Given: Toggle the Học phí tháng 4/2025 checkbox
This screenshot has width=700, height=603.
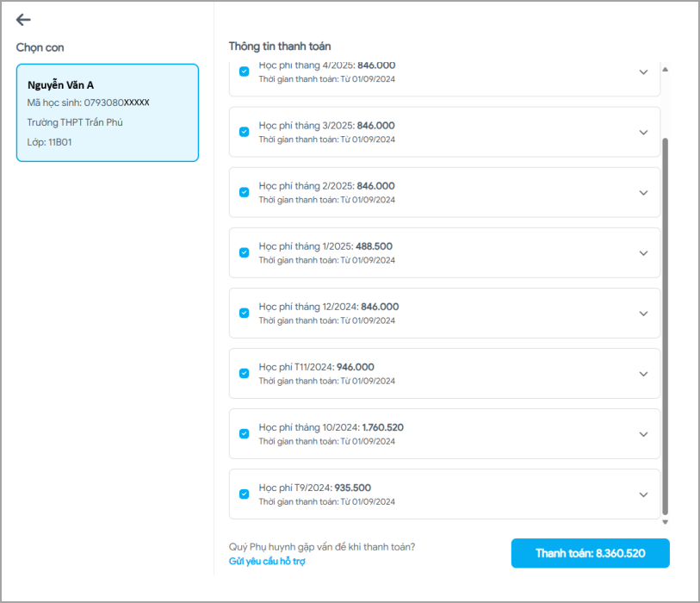Looking at the screenshot, I should (x=244, y=72).
